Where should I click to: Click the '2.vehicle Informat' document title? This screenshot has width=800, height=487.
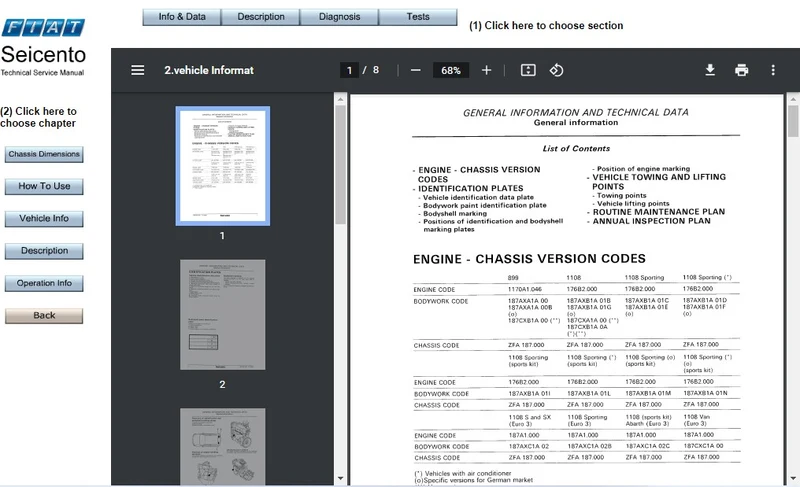(x=209, y=70)
